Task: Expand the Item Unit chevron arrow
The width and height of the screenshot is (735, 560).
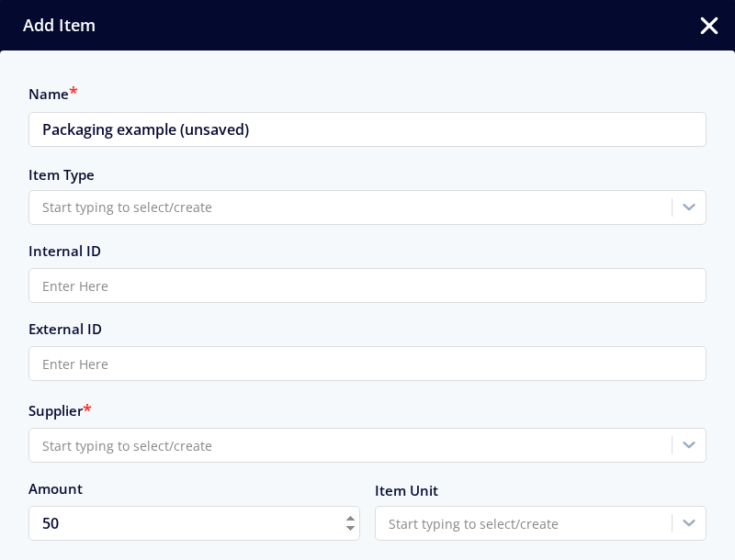Action: [688, 523]
